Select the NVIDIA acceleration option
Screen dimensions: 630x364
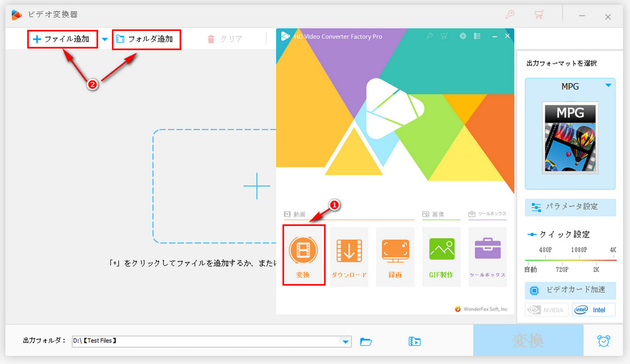(546, 310)
